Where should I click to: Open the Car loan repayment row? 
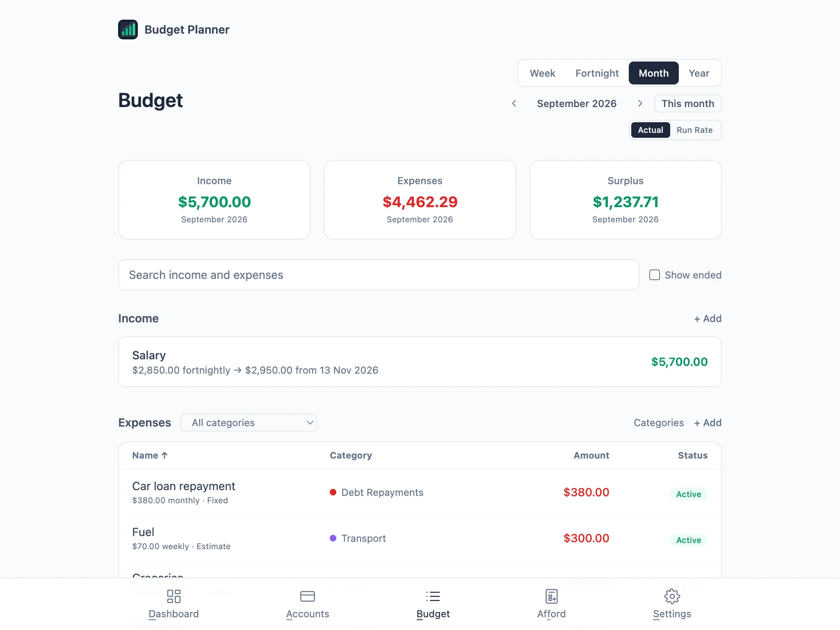(420, 492)
